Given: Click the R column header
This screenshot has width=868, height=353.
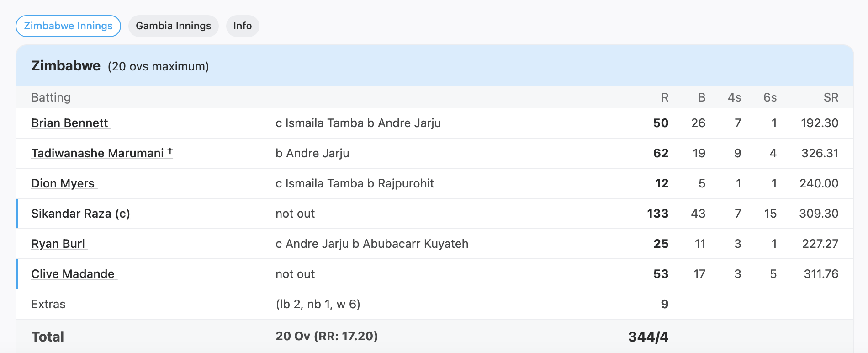Looking at the screenshot, I should coord(664,97).
